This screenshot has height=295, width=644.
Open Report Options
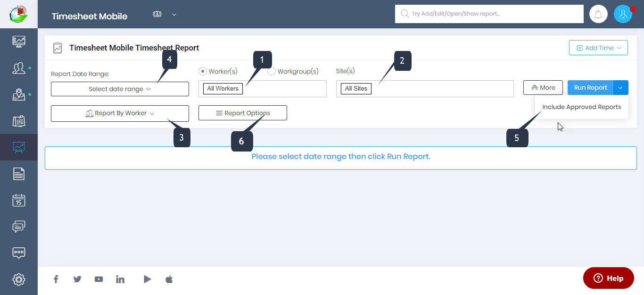tap(242, 113)
